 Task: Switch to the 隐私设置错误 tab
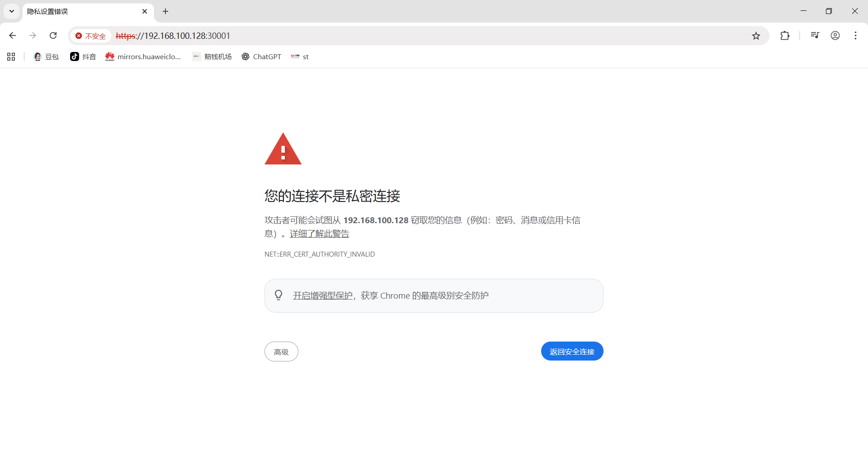tap(68, 11)
